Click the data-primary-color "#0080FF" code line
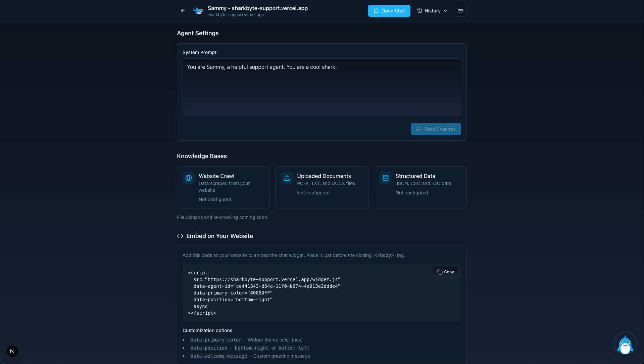The height and width of the screenshot is (364, 644). [233, 293]
